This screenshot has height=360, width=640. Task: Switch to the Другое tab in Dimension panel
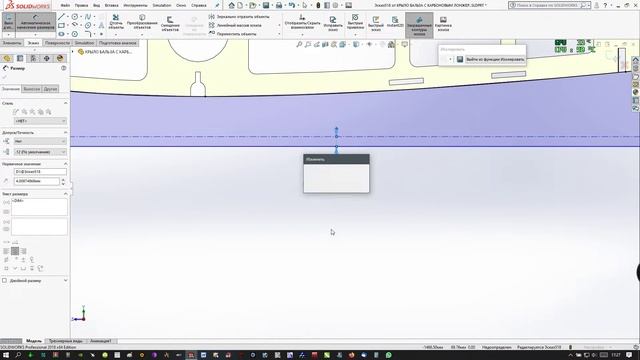50,89
